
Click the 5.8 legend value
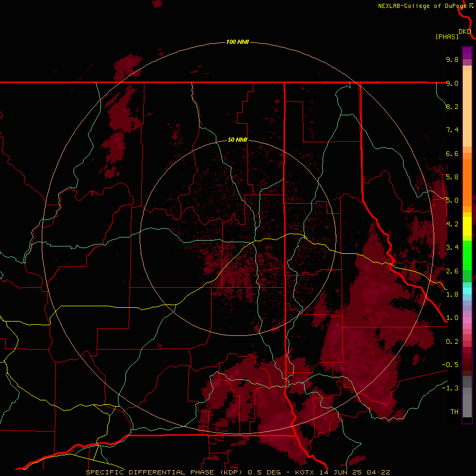(452, 177)
